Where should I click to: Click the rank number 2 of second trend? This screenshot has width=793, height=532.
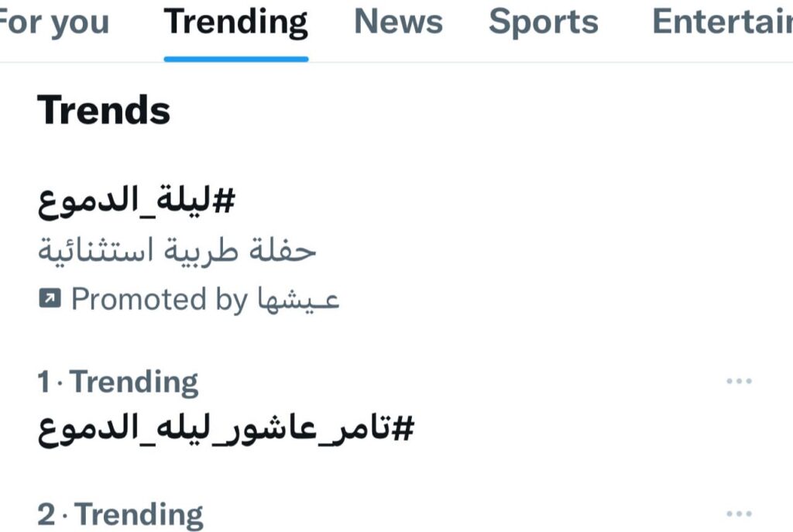pos(46,514)
